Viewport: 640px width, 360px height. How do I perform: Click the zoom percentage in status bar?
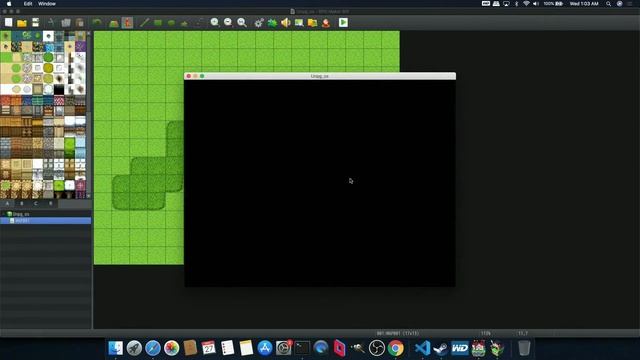(485, 333)
